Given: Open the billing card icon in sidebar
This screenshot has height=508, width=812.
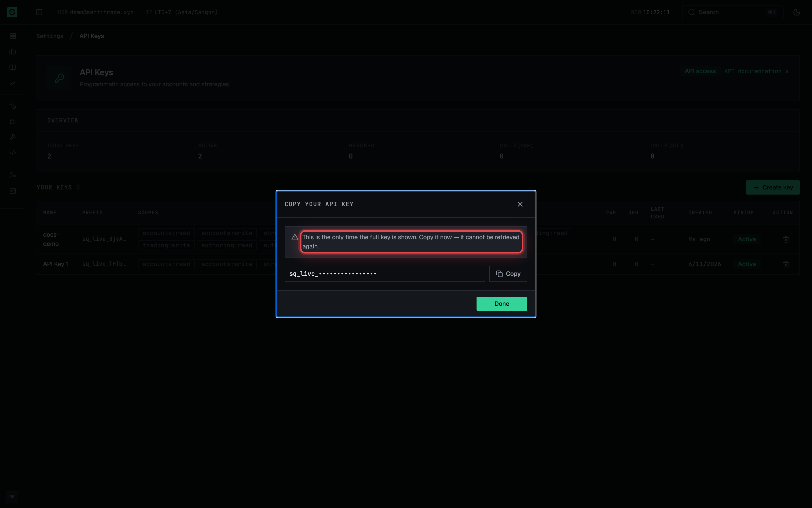Looking at the screenshot, I should pos(13,191).
